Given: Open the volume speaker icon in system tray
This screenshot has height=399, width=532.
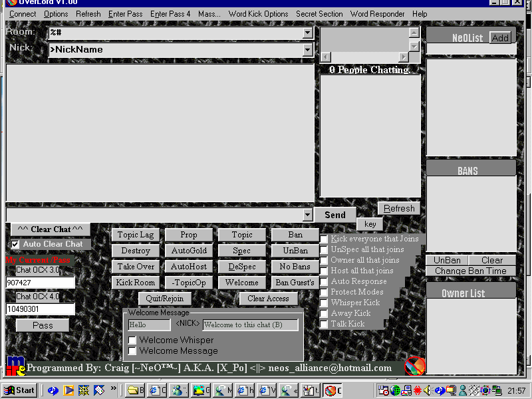Looking at the screenshot, I should (428, 390).
